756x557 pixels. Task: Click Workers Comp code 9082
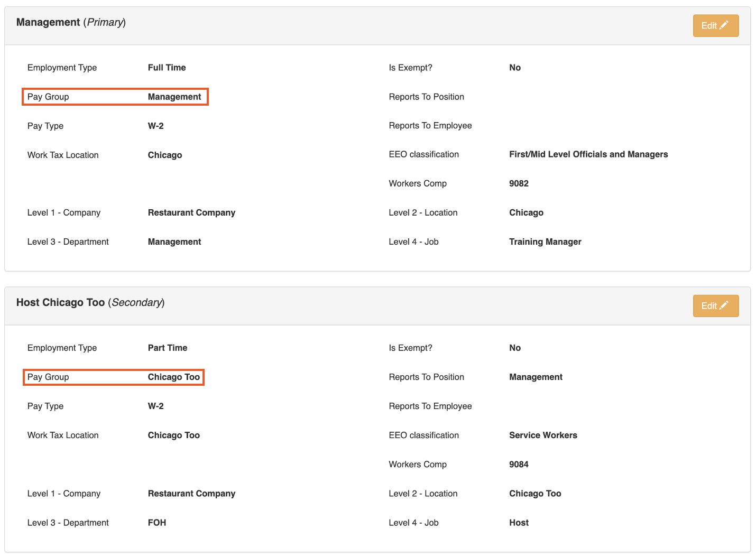pyautogui.click(x=519, y=183)
